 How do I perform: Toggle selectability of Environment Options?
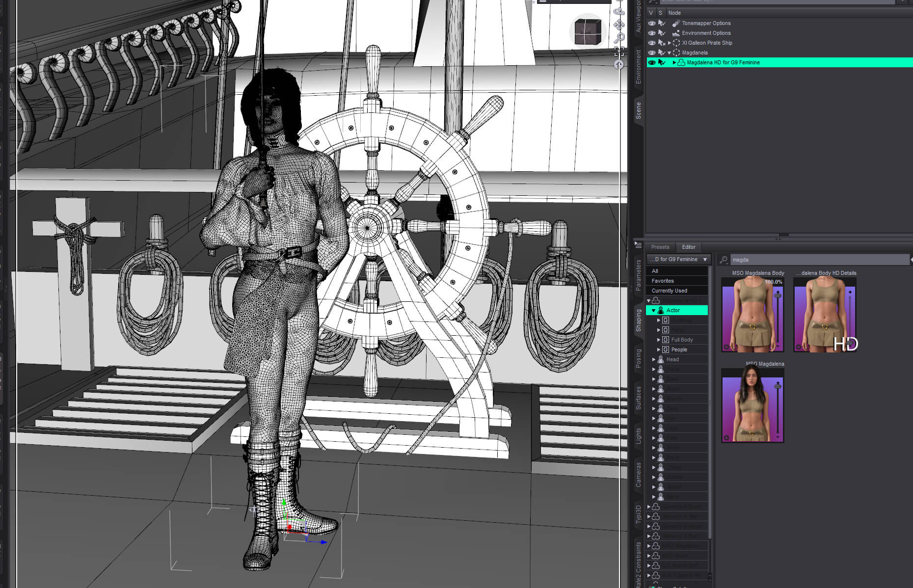(662, 33)
